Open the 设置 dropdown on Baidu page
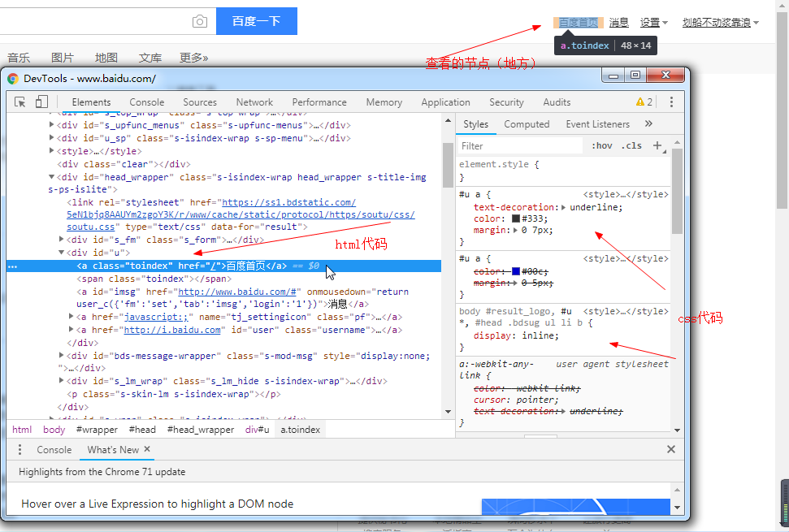 tap(653, 23)
